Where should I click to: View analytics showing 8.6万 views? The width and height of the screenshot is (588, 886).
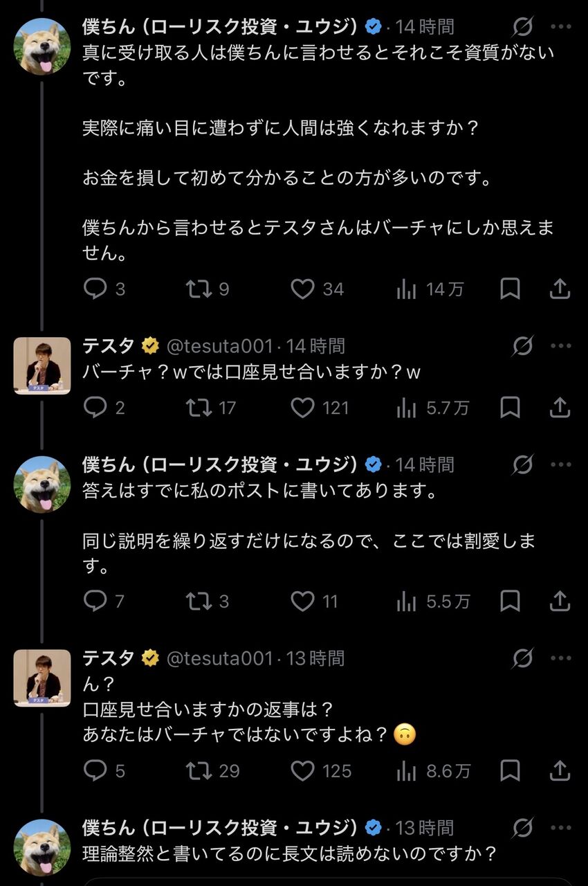(x=433, y=770)
